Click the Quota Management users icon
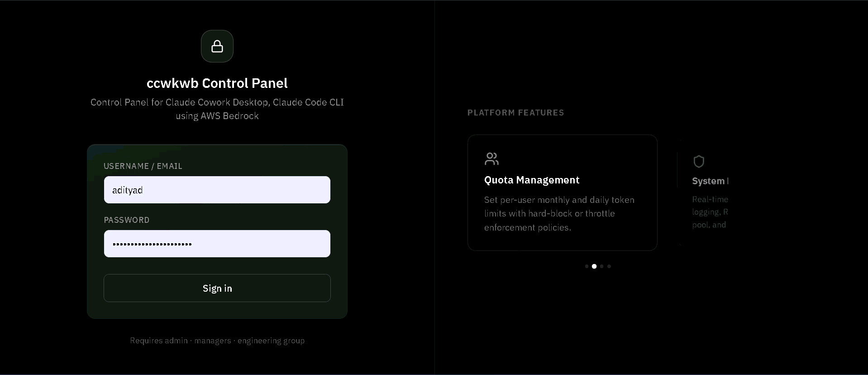This screenshot has width=868, height=375. pos(491,159)
